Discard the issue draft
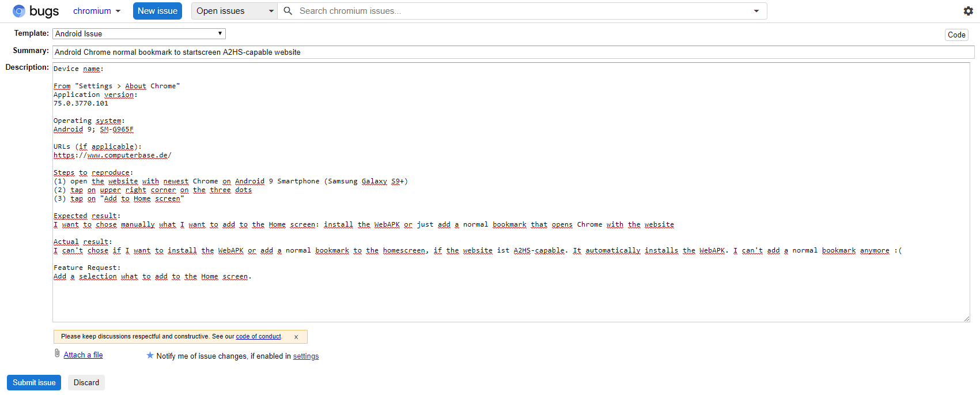Image resolution: width=980 pixels, height=395 pixels. [x=86, y=382]
